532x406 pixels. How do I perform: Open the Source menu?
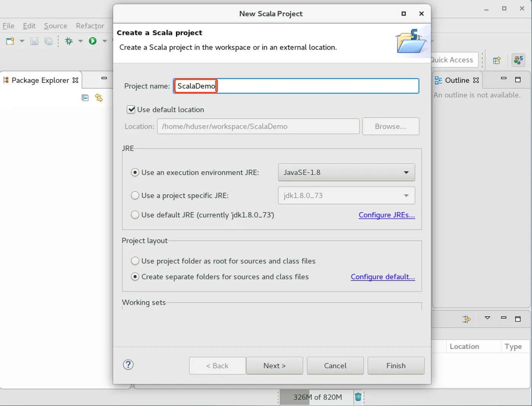[55, 26]
